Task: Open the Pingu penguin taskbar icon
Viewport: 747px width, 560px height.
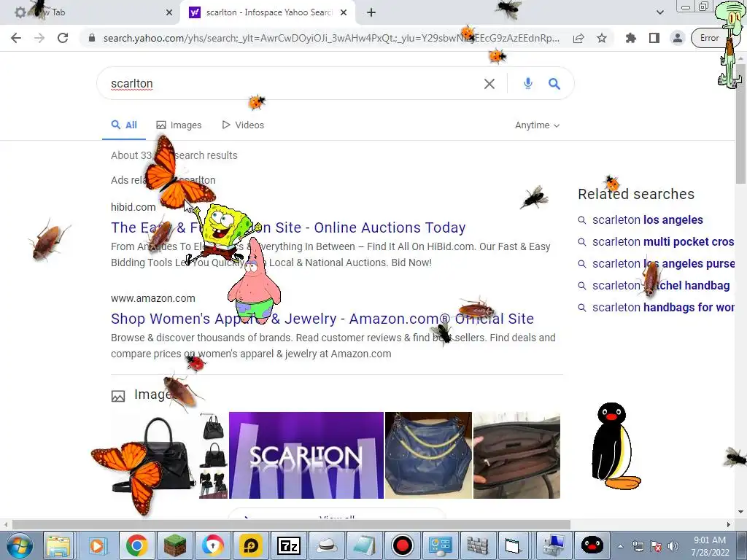Action: pos(592,545)
